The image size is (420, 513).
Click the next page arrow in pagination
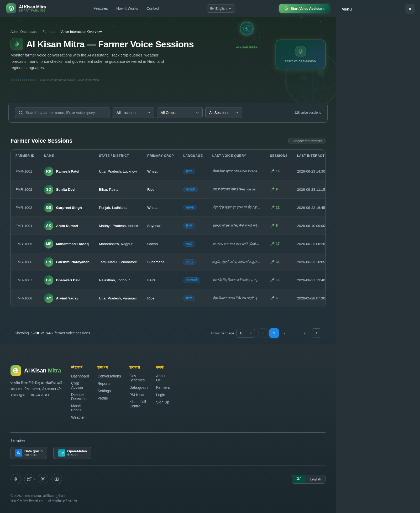[x=317, y=333]
